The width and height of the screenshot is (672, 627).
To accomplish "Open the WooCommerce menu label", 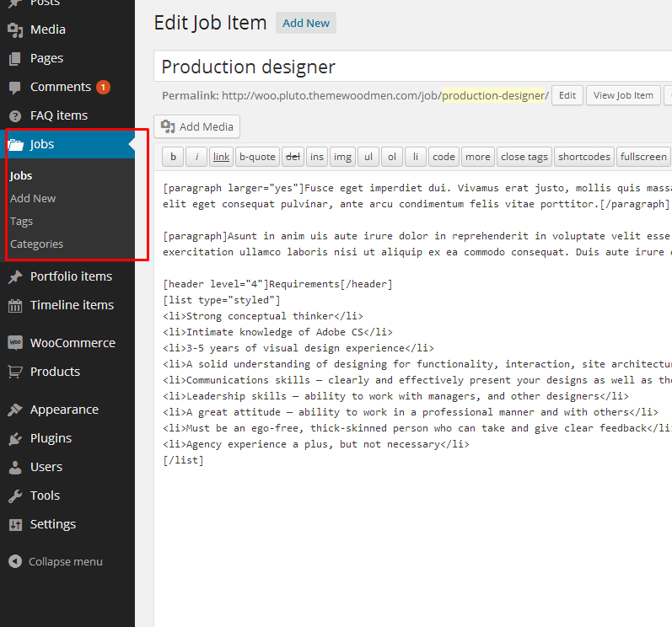I will tap(73, 343).
